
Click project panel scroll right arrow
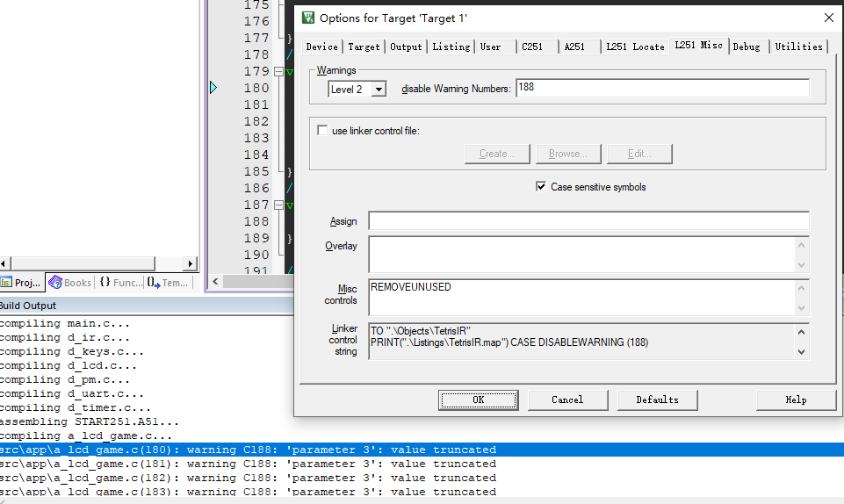(x=190, y=263)
